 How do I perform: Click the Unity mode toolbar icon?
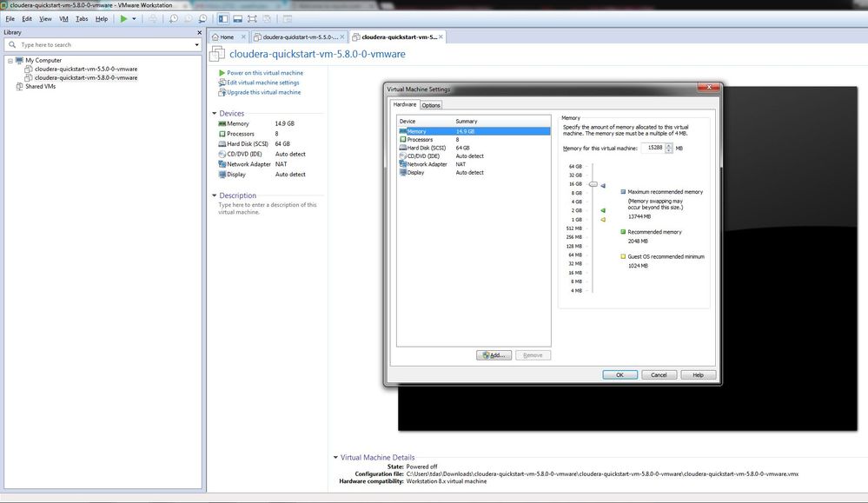pos(265,17)
